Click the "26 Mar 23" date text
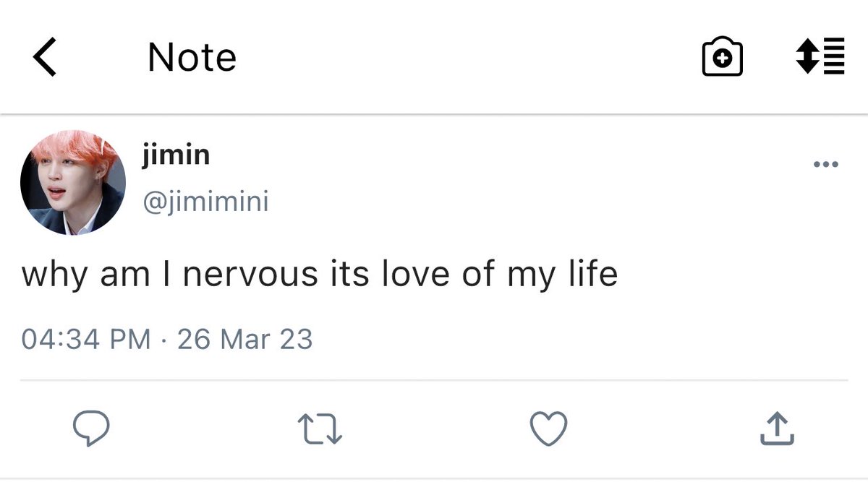Screen dimensions: 868x482 point(244,338)
